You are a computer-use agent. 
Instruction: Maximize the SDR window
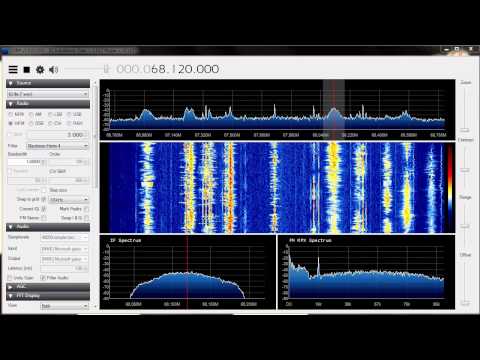click(x=457, y=49)
